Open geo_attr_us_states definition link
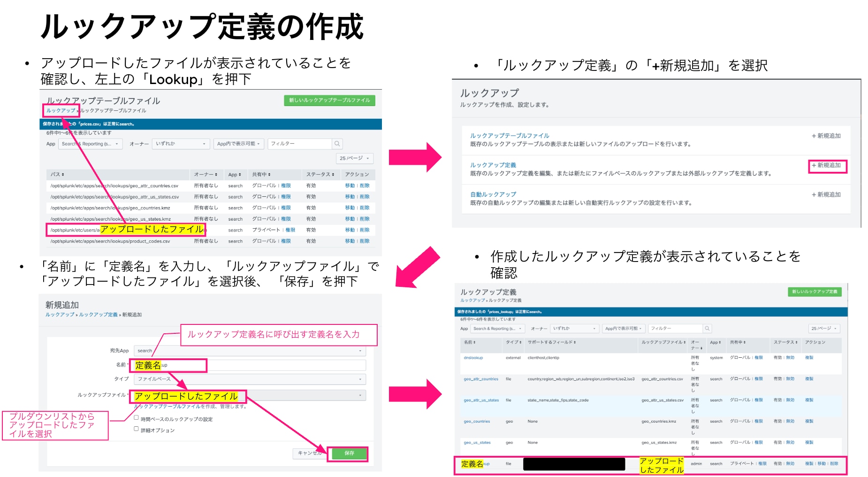 tap(481, 400)
